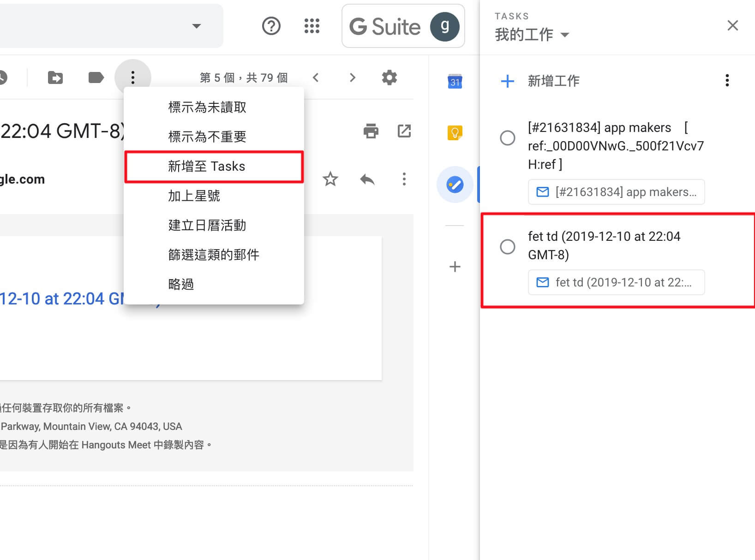Click the next email navigation arrow
The image size is (755, 560).
pyautogui.click(x=352, y=77)
